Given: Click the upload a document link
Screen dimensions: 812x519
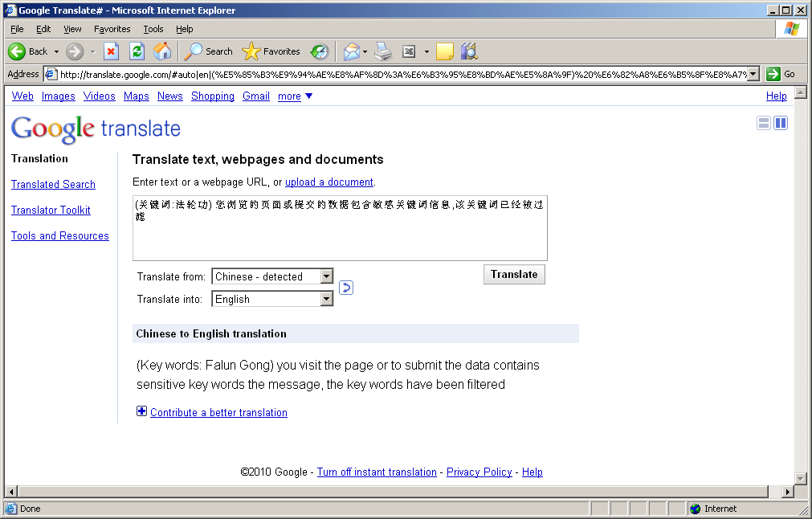Looking at the screenshot, I should [x=328, y=182].
